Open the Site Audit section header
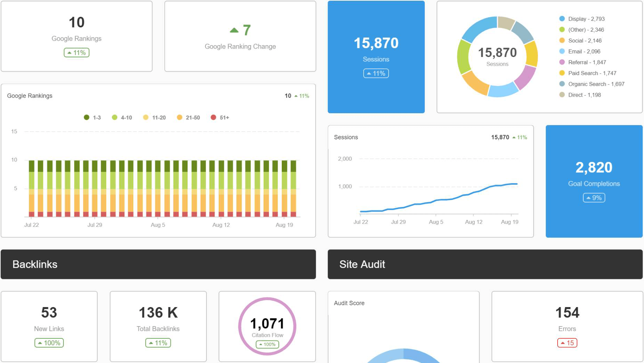644x363 pixels. click(x=362, y=264)
